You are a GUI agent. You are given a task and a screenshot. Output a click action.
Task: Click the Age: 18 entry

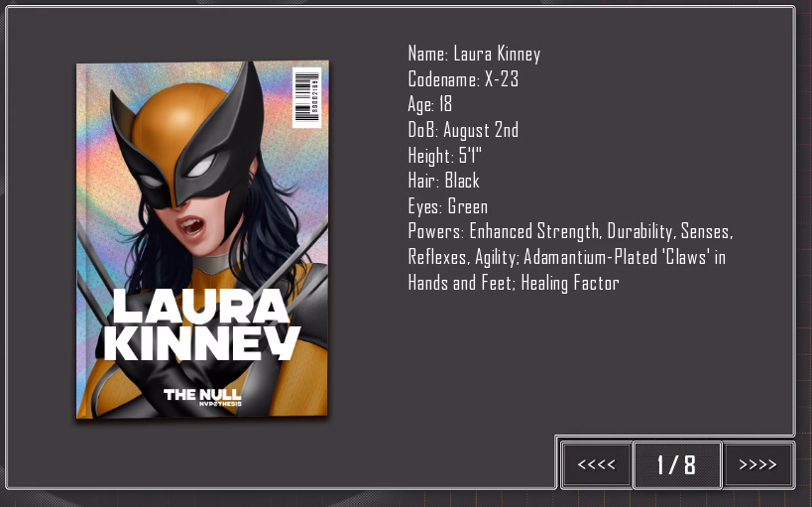pos(430,104)
